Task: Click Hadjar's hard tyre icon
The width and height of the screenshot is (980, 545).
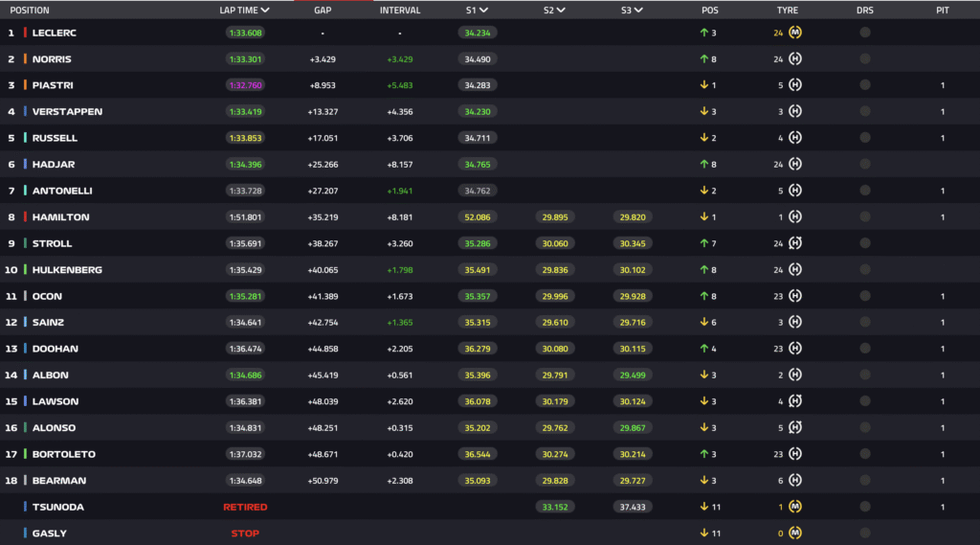Action: [x=795, y=164]
